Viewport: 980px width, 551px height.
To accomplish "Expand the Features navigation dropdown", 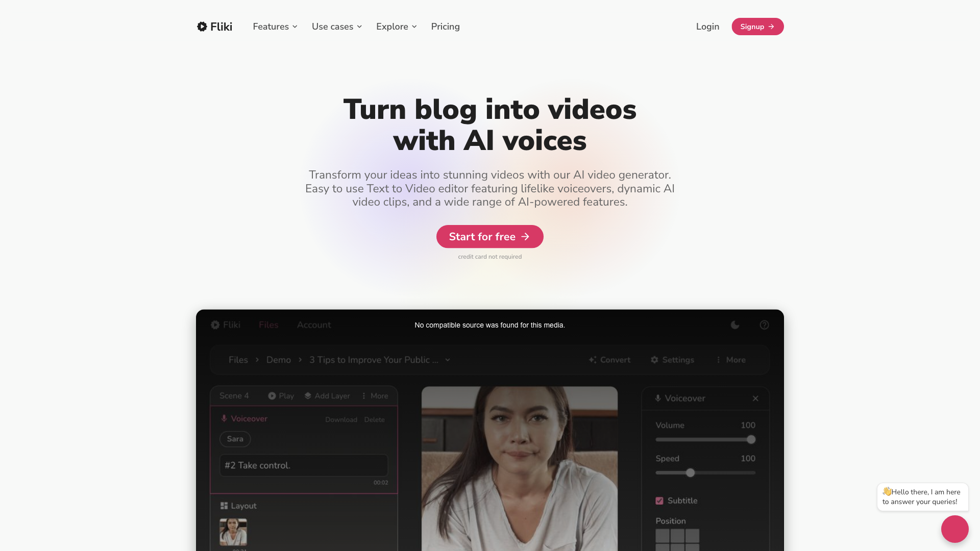I will pos(275,26).
